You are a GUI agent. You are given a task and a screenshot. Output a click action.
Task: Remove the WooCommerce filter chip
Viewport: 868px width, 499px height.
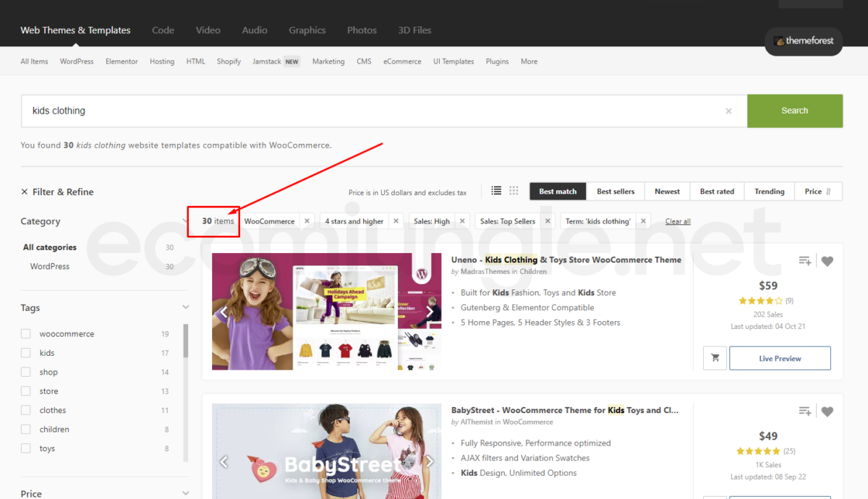click(307, 221)
